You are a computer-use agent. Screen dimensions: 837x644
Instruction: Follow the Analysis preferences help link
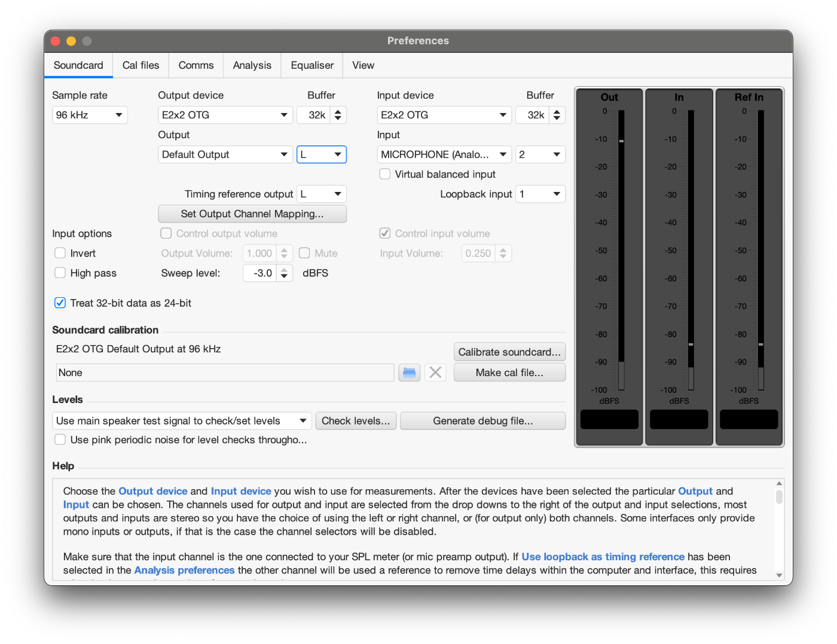click(184, 570)
